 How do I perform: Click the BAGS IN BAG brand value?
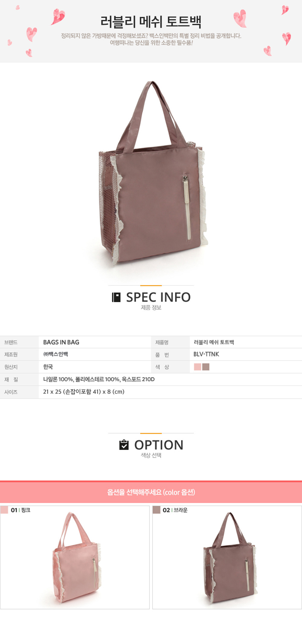coord(61,342)
